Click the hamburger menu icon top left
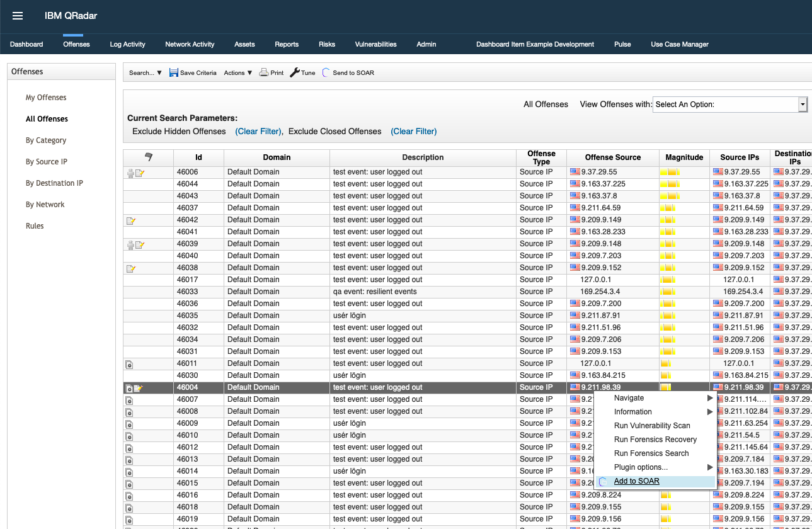 click(x=17, y=16)
